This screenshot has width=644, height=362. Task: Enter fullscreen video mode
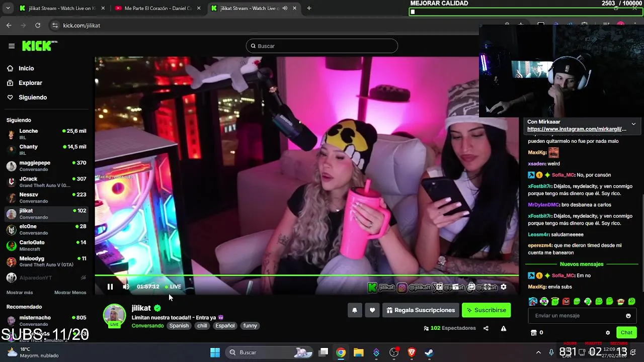487,287
